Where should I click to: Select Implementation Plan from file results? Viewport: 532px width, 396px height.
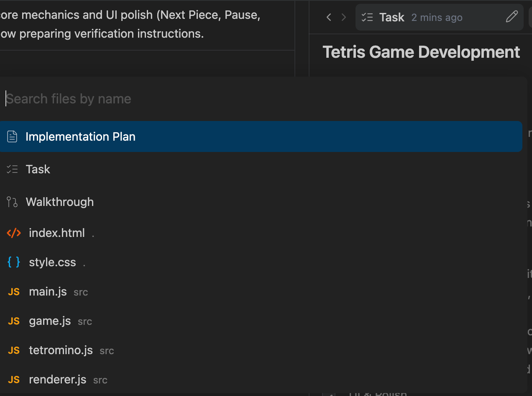pos(80,137)
